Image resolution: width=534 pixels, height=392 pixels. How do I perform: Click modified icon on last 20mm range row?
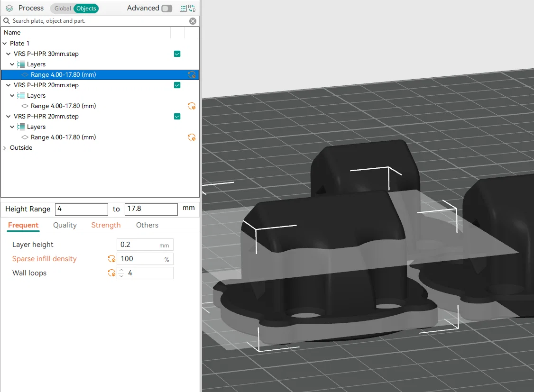(192, 137)
